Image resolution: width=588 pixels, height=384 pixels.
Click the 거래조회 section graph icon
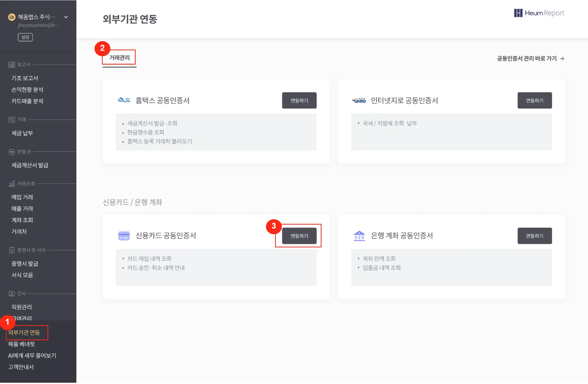click(11, 184)
